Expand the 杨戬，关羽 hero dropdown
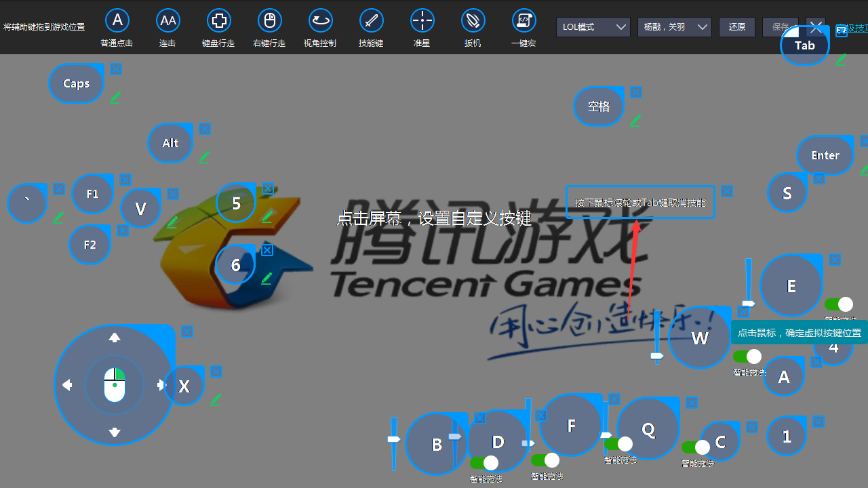The height and width of the screenshot is (488, 868). (674, 27)
